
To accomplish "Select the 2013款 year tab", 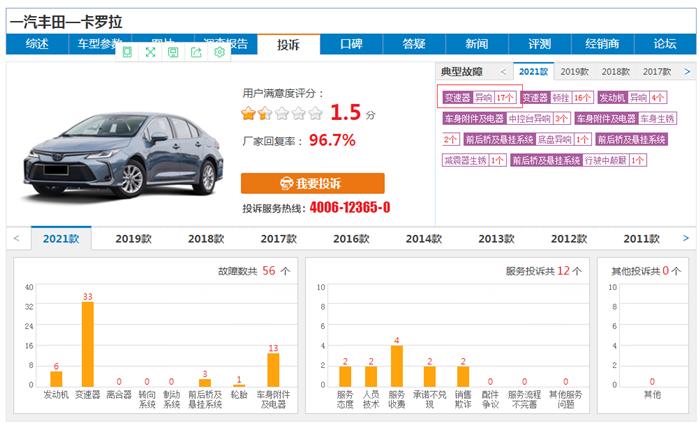I will [x=496, y=239].
